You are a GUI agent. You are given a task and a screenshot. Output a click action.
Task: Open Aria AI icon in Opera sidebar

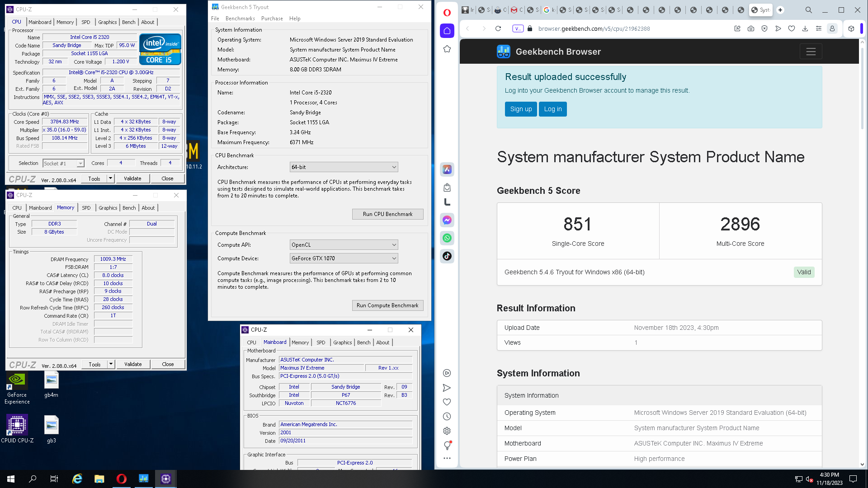click(x=447, y=169)
